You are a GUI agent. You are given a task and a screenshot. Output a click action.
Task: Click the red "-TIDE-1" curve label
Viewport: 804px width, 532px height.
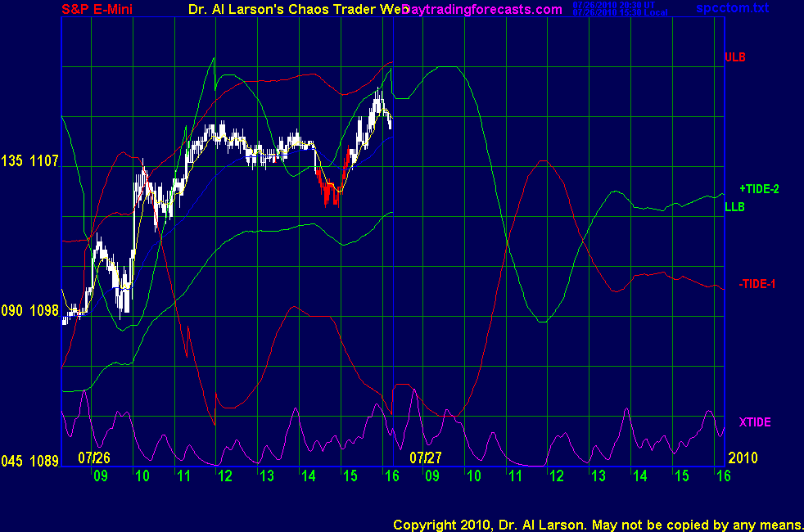coord(757,284)
